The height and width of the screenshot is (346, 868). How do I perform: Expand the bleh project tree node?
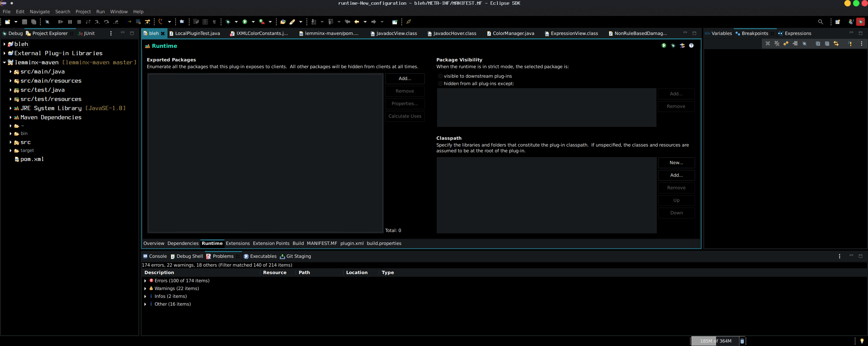(4, 44)
